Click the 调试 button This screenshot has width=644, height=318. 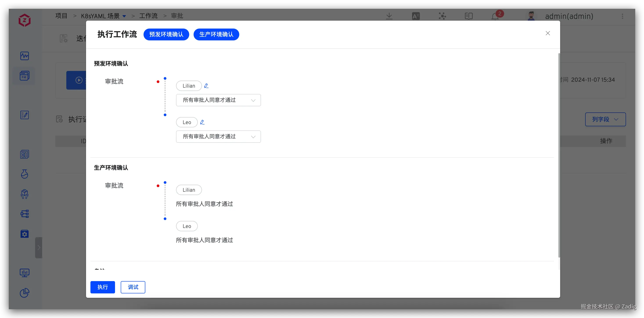coord(133,287)
